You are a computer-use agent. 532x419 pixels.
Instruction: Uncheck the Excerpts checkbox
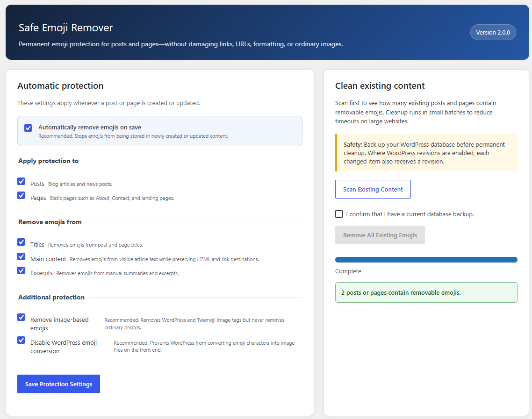21,270
